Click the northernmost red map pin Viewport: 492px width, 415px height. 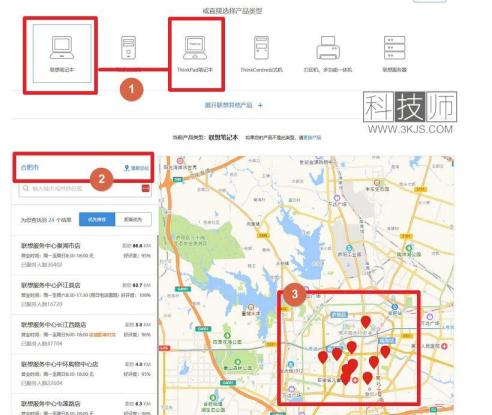coord(366,322)
